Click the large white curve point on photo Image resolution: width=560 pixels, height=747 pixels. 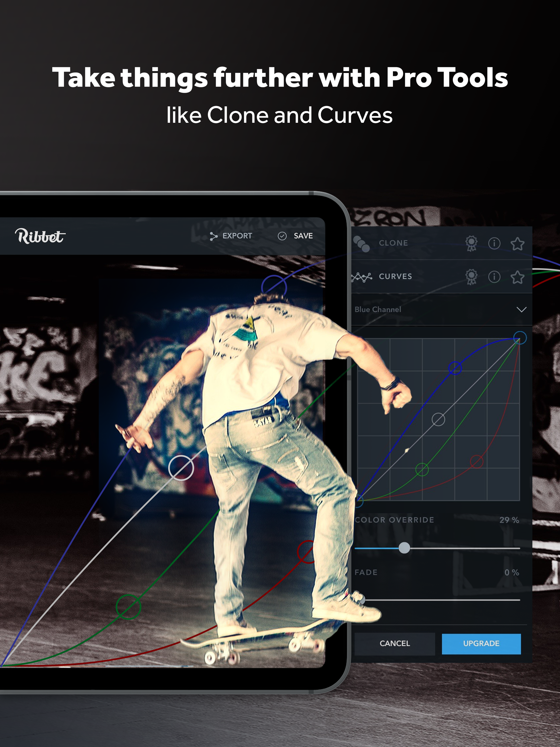(181, 468)
